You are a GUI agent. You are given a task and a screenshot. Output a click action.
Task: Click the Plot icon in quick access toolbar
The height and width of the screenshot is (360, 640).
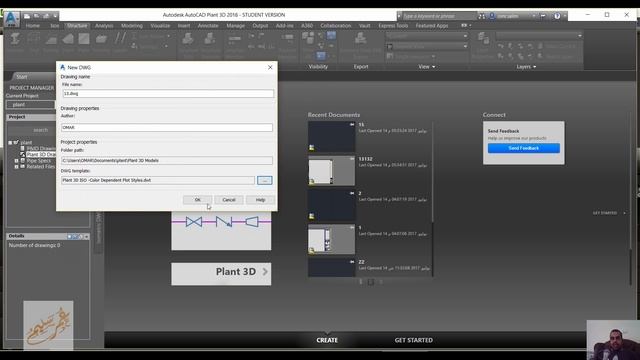click(x=46, y=16)
